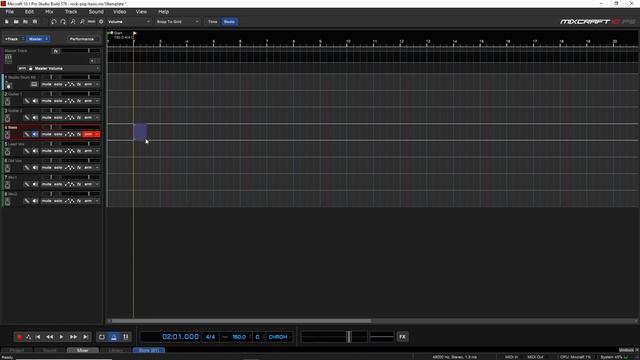
Task: Click the automation icon on track 6
Action: click(69, 168)
